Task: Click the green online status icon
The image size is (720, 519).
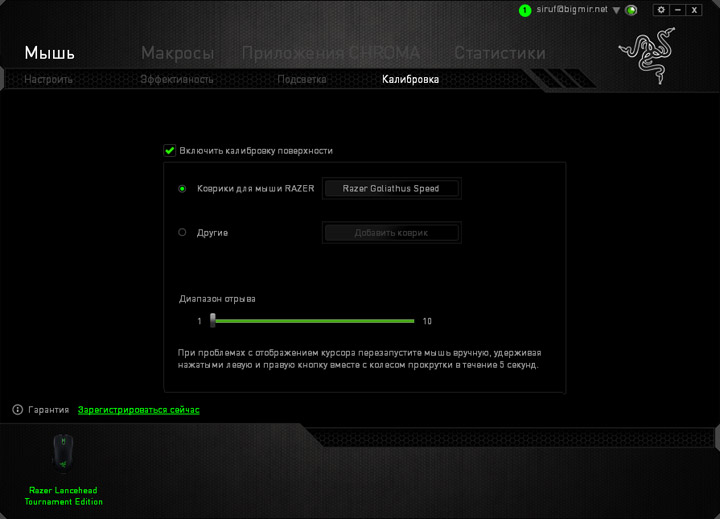Action: (x=631, y=10)
